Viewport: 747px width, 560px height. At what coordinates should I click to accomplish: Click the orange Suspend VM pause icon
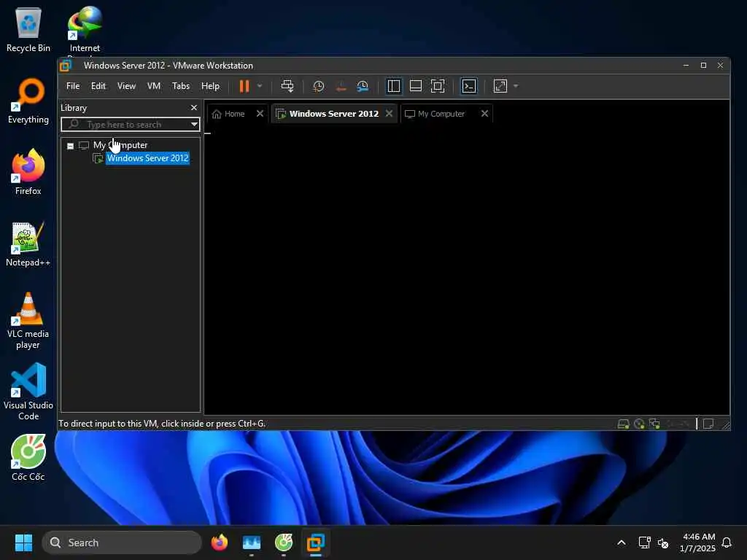click(244, 86)
